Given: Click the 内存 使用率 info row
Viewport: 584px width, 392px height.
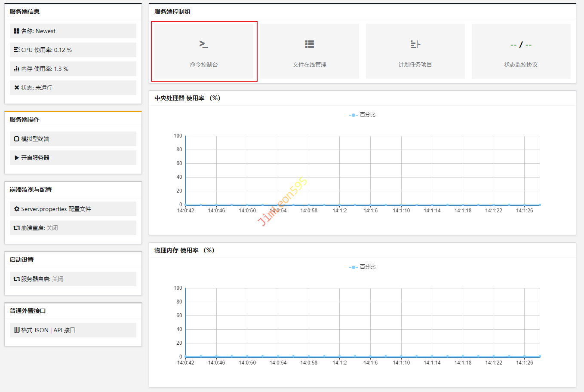Looking at the screenshot, I should coord(73,69).
